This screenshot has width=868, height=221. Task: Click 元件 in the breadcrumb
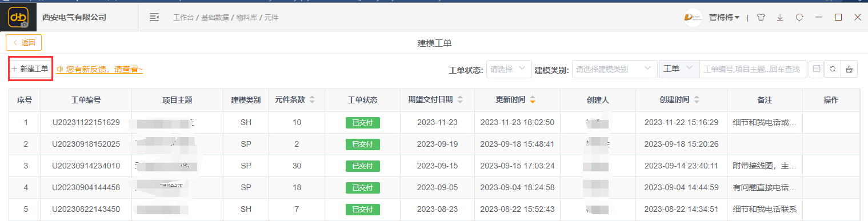coord(271,18)
